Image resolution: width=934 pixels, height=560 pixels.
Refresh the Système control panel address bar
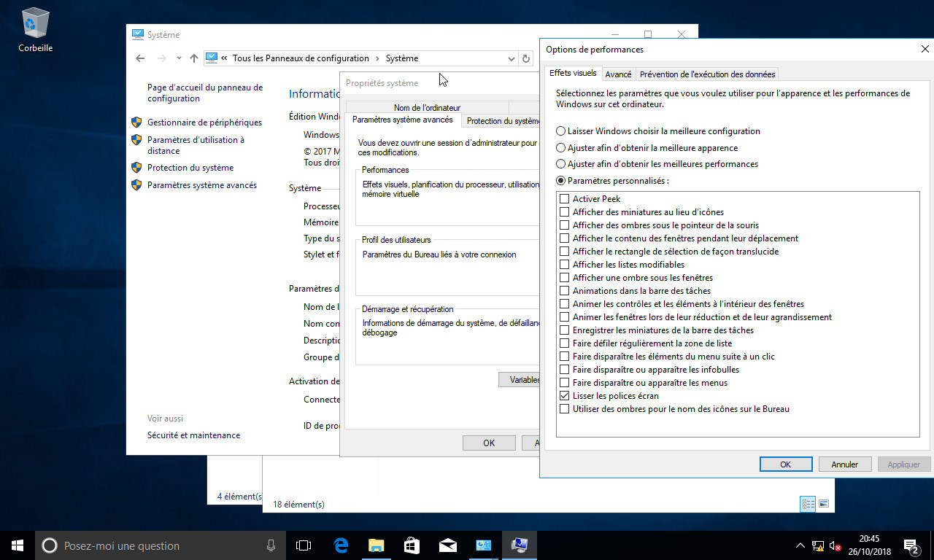coord(526,58)
